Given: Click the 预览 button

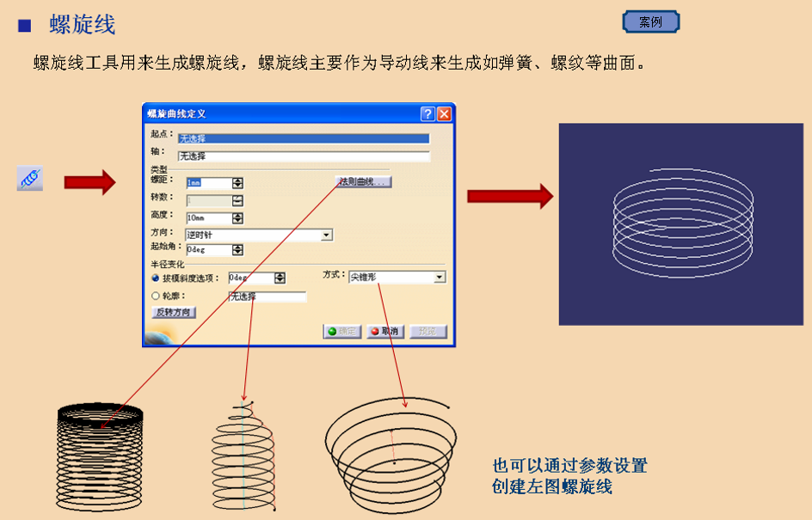Looking at the screenshot, I should tap(428, 331).
